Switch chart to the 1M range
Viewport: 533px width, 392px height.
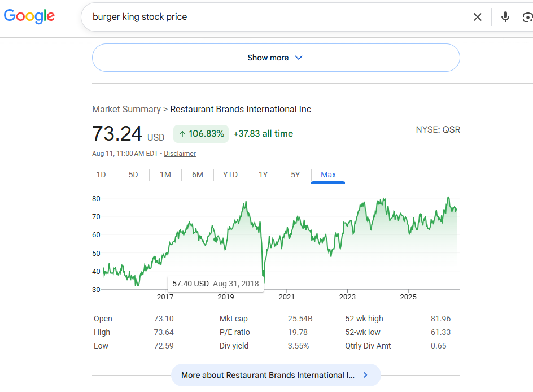(165, 175)
